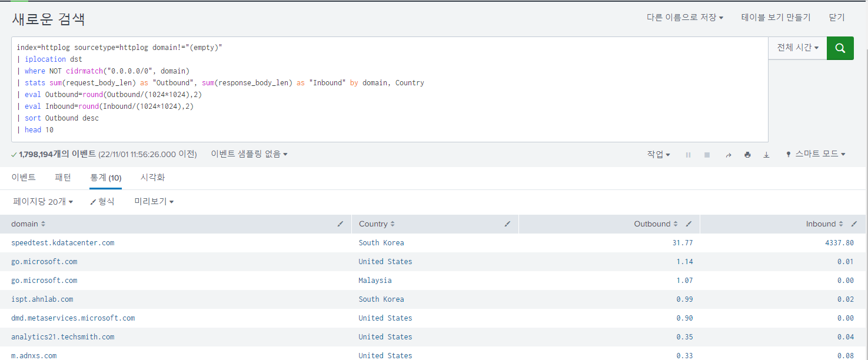The height and width of the screenshot is (360, 868).
Task: Sort table by the domain column
Action: [x=28, y=224]
